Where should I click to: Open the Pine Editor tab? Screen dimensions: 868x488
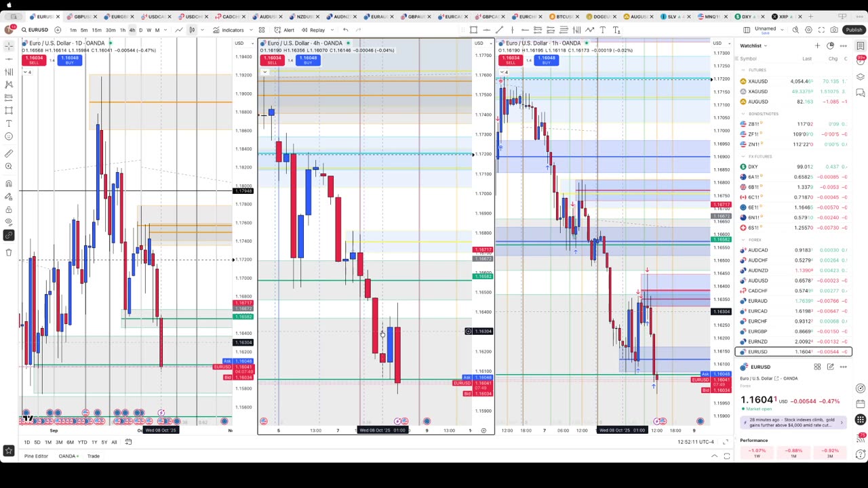36,456
